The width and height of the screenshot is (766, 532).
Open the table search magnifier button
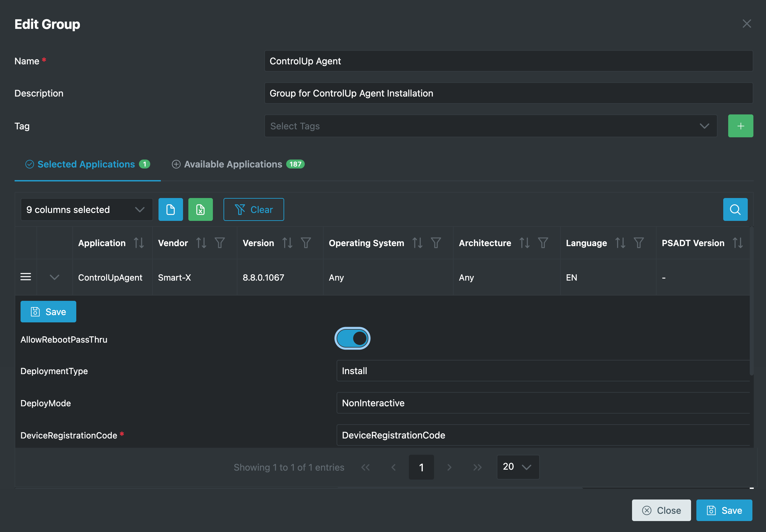[735, 209]
